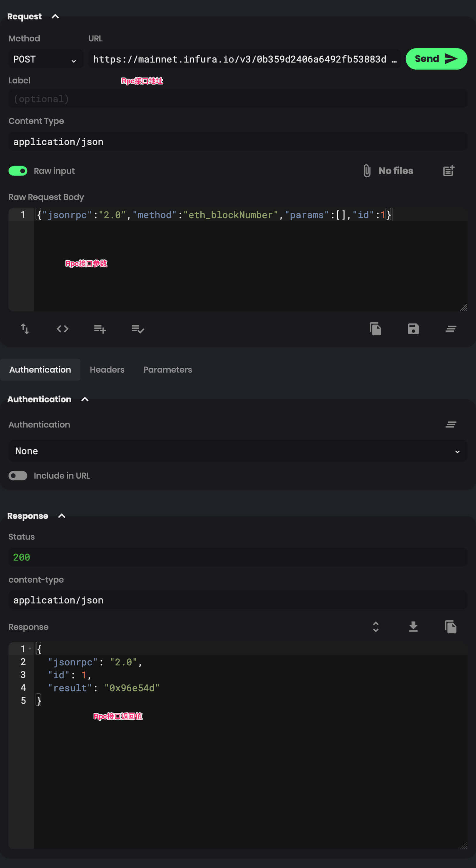Click the add note icon beside No files
Image resolution: width=476 pixels, height=868 pixels.
pyautogui.click(x=448, y=171)
